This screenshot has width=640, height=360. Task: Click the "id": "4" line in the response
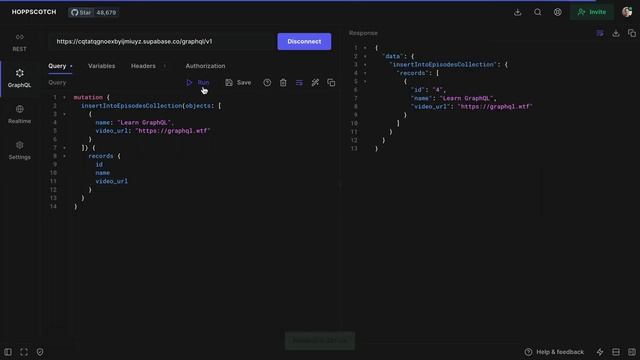click(428, 90)
